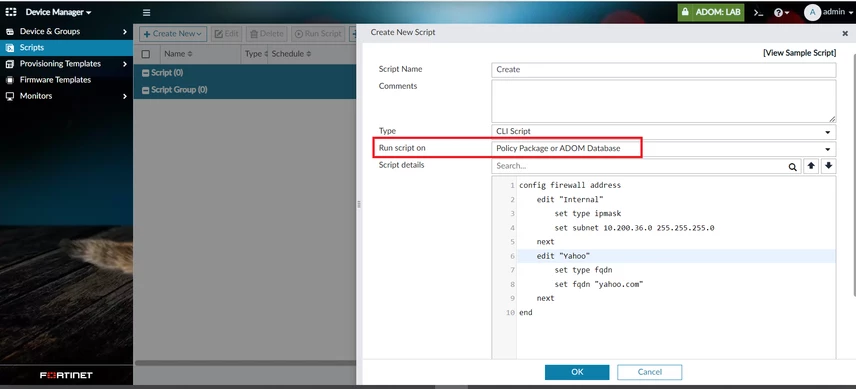The height and width of the screenshot is (389, 856).
Task: Expand the Provisioning Templates chevron
Action: coord(125,64)
